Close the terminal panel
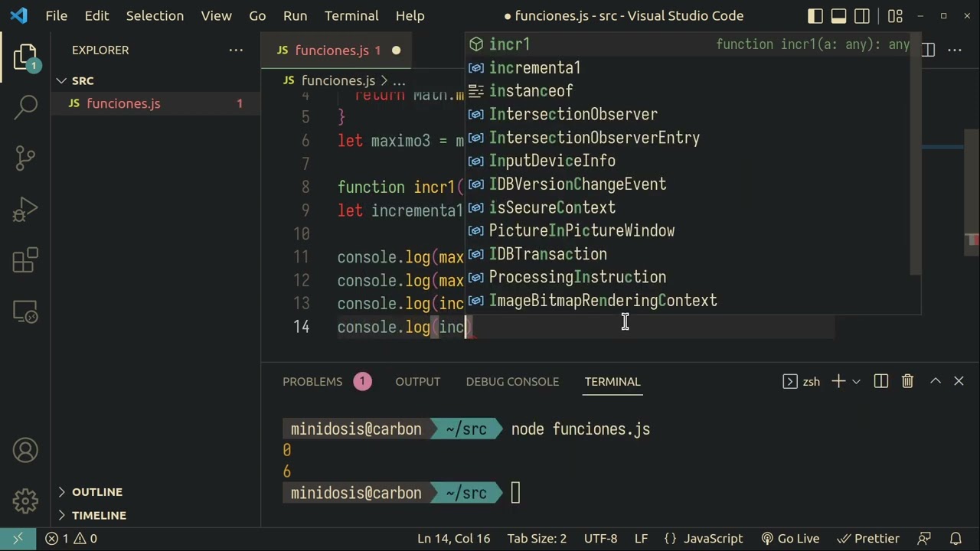 click(x=959, y=381)
